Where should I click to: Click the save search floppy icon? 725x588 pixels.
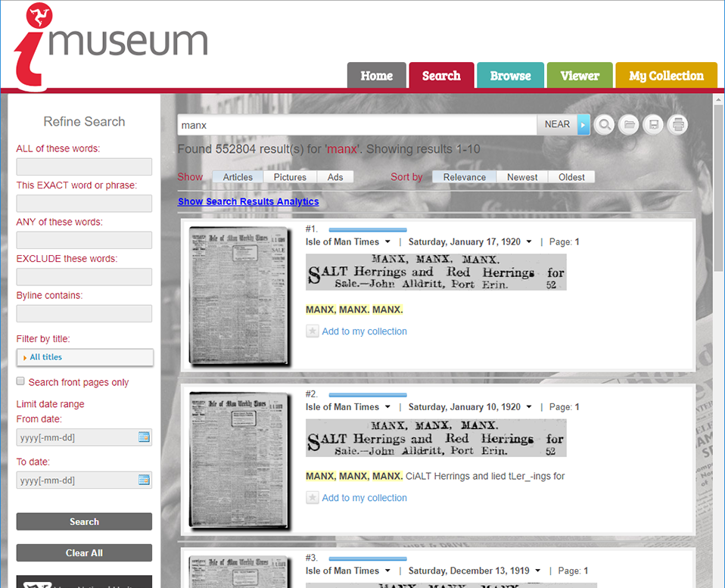click(x=653, y=125)
